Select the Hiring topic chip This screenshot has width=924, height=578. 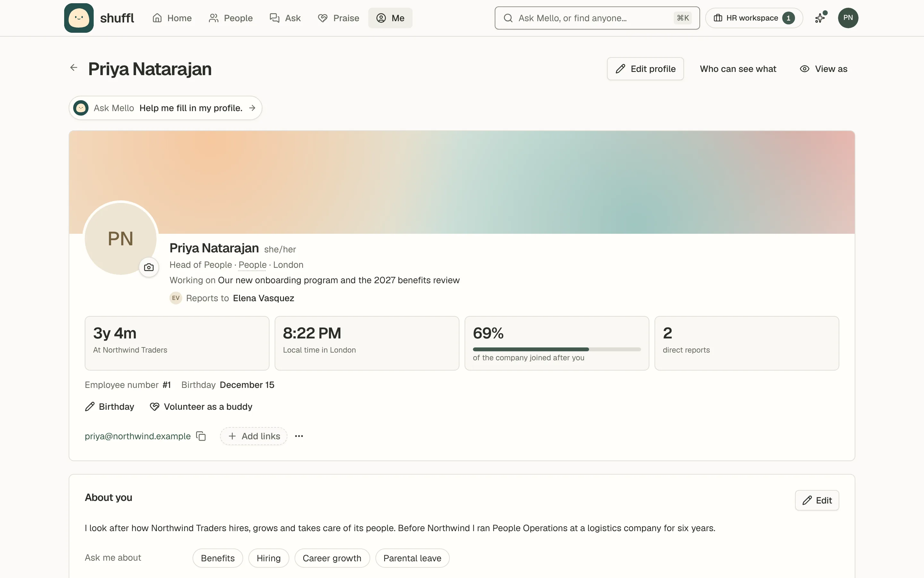point(269,558)
